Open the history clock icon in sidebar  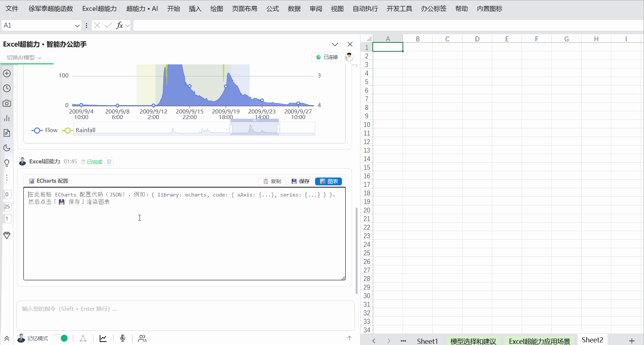point(7,88)
